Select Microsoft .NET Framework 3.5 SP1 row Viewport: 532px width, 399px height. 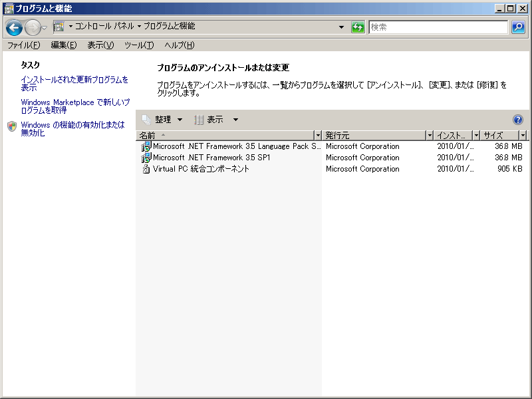click(332, 158)
